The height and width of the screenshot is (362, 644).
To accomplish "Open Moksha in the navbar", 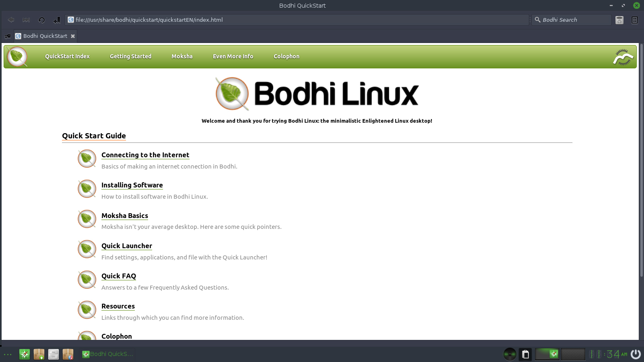I will pos(182,56).
